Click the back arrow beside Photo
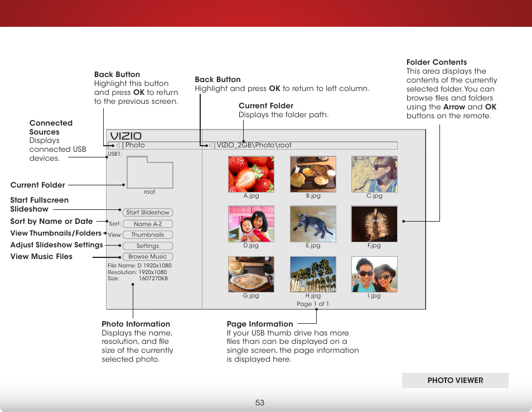This screenshot has width=532, height=412. pyautogui.click(x=118, y=145)
